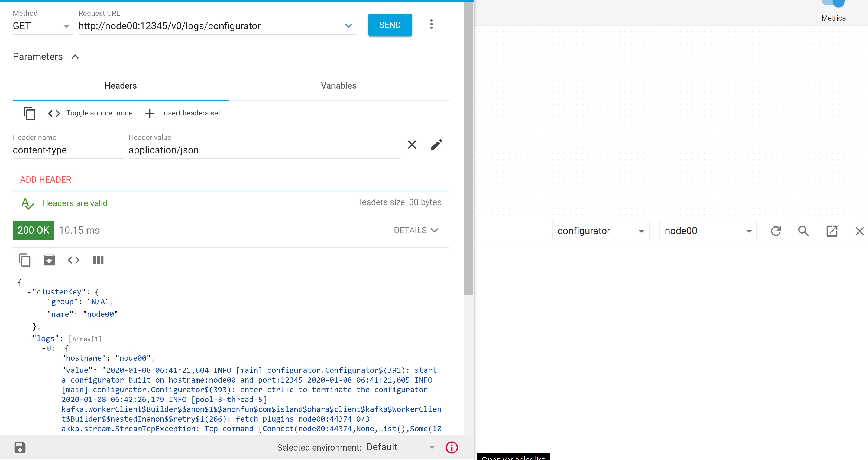Viewport: 868px width, 460px height.
Task: Edit the application/json header value field
Action: (264, 150)
